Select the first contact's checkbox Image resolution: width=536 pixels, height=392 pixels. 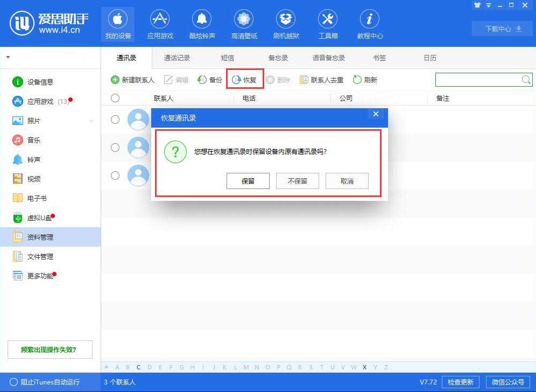pos(116,120)
